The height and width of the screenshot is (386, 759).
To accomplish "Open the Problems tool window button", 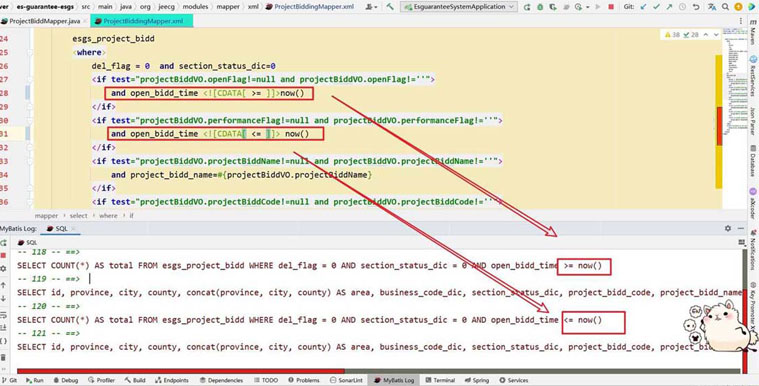I will click(304, 380).
